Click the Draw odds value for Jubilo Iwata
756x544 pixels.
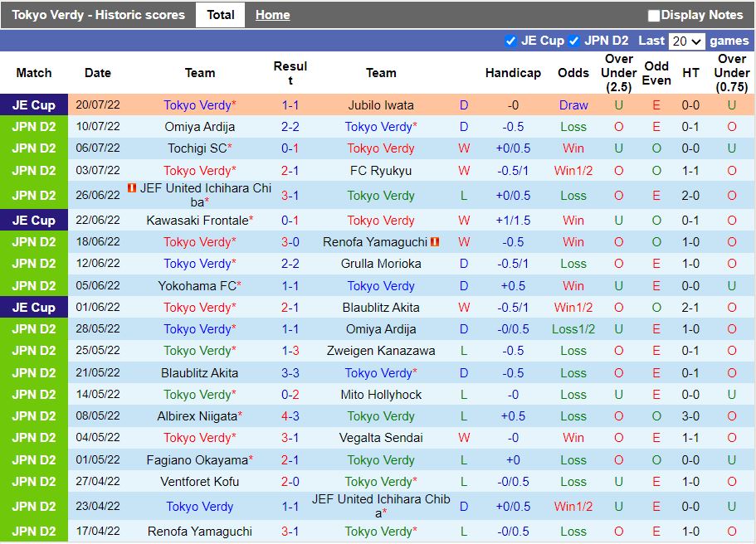[573, 105]
